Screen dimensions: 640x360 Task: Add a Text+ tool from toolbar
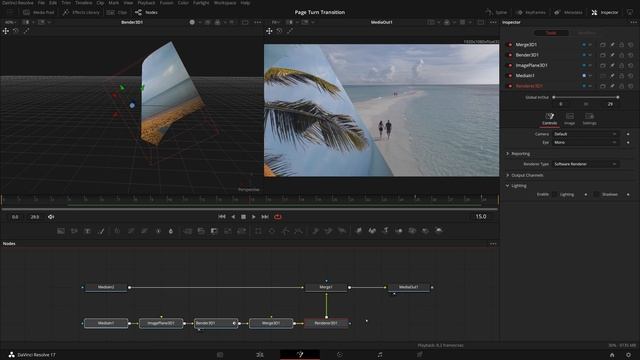(87, 231)
